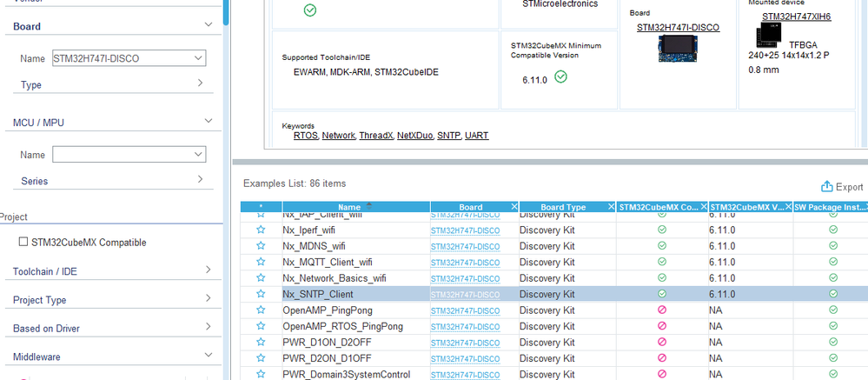The image size is (868, 380).
Task: Click the SNTP keyword link
Action: click(449, 135)
